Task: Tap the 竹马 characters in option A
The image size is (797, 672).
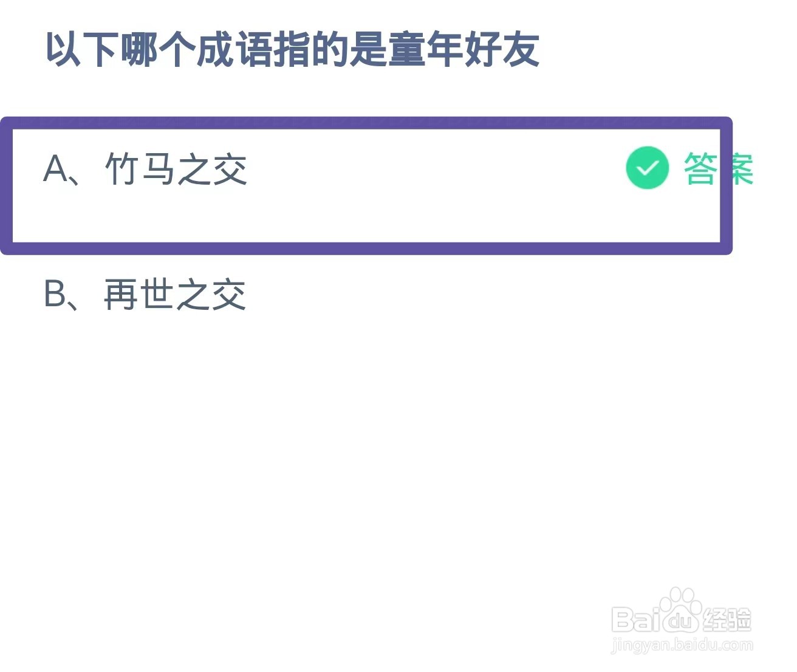Action: pyautogui.click(x=140, y=169)
